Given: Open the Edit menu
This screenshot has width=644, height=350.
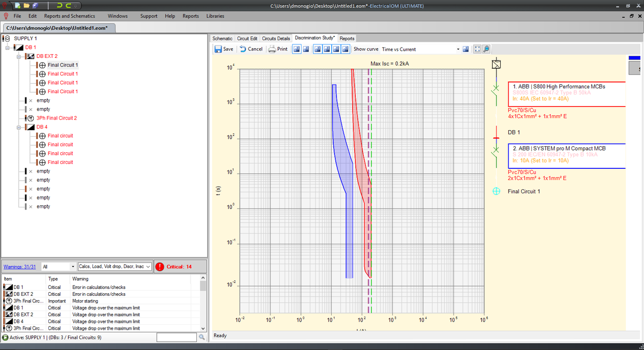Looking at the screenshot, I should click(32, 16).
